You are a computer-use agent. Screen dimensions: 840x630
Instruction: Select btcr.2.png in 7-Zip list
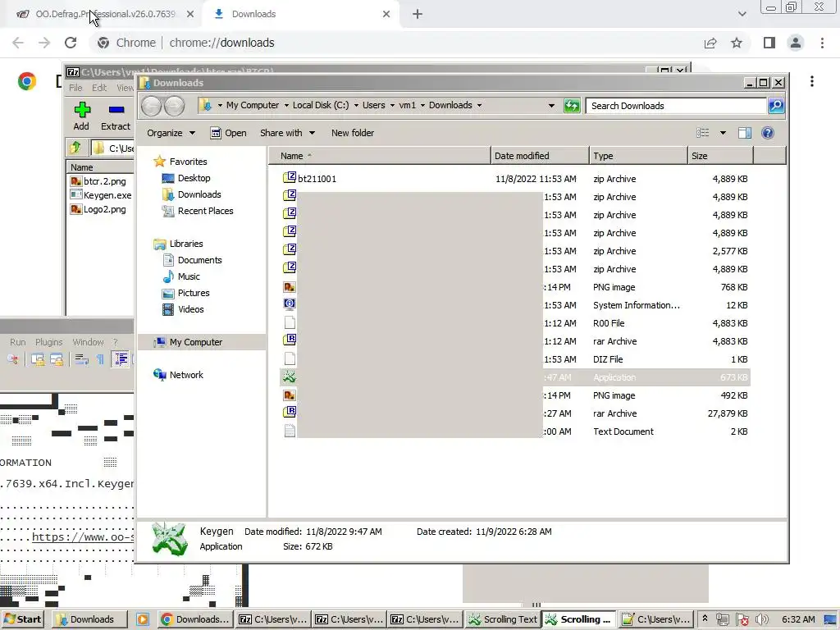[x=98, y=181]
